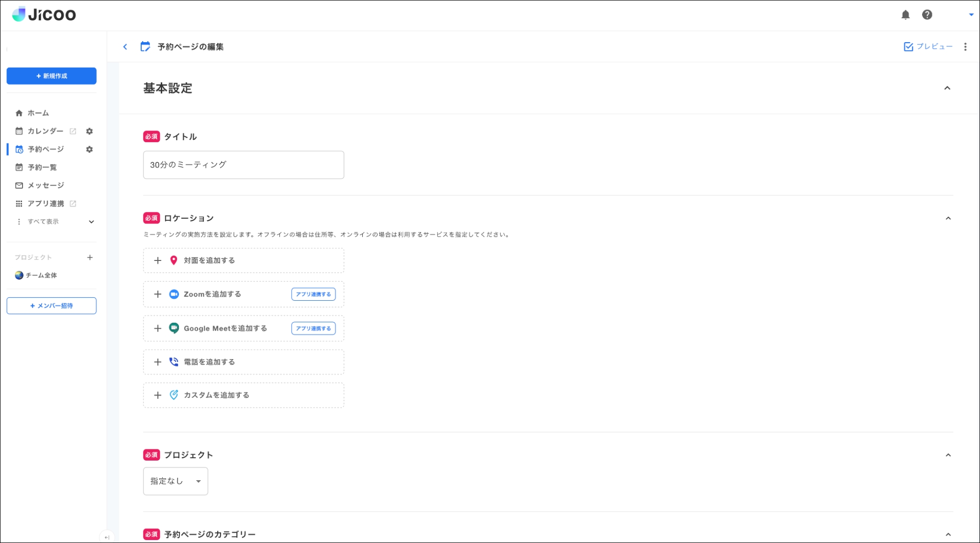Click the plus icon beside プロジェクト
This screenshot has height=543, width=980.
[x=90, y=258]
